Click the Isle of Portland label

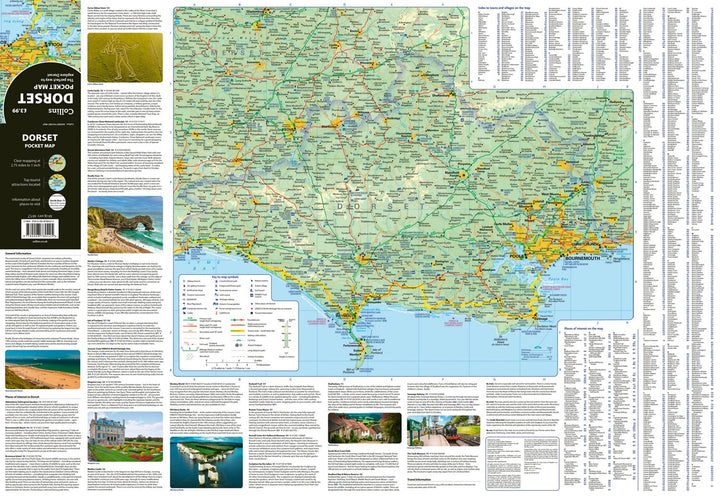click(377, 350)
